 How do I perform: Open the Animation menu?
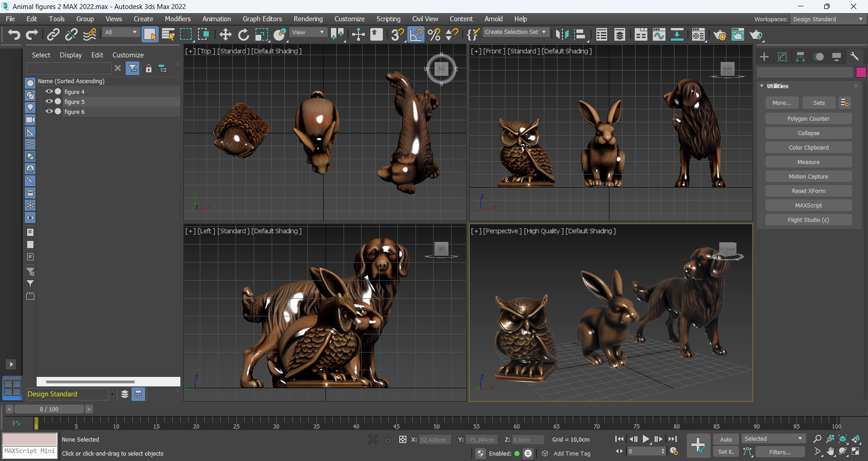[x=217, y=19]
